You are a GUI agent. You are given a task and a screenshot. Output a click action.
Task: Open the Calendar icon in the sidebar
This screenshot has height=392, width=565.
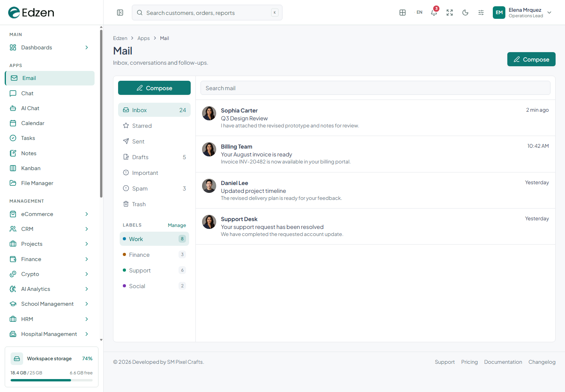[13, 123]
